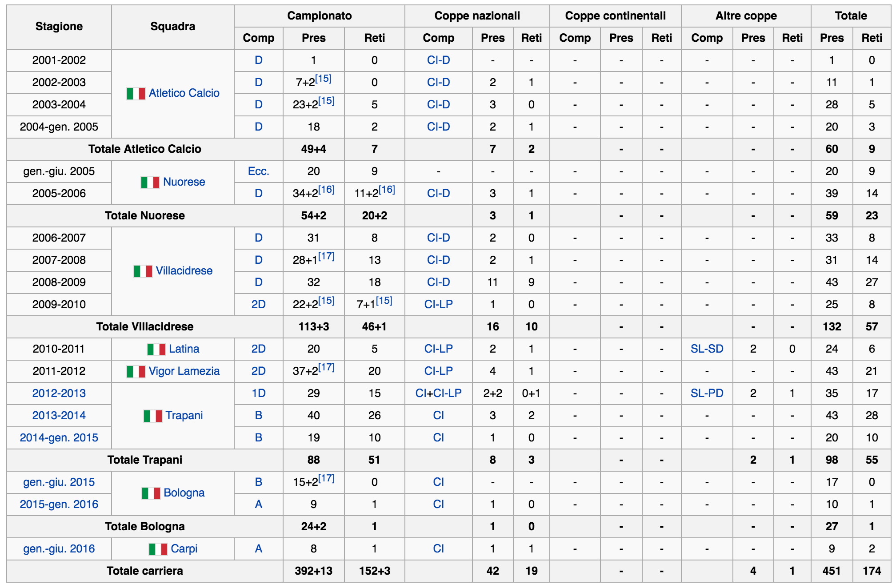
Task: Select the 392+13 career league appearances cell
Action: click(314, 571)
